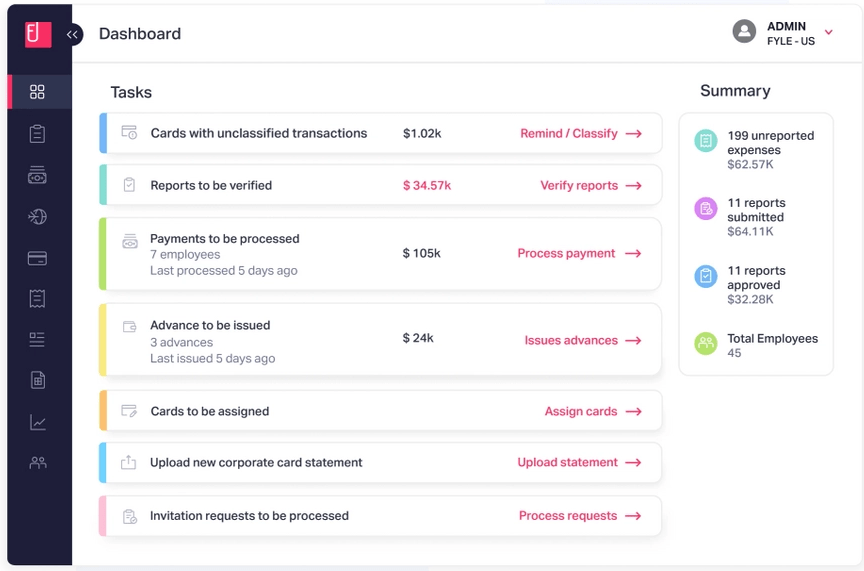The image size is (864, 571).
Task: Click the $ 34.57k amount
Action: pyautogui.click(x=426, y=185)
